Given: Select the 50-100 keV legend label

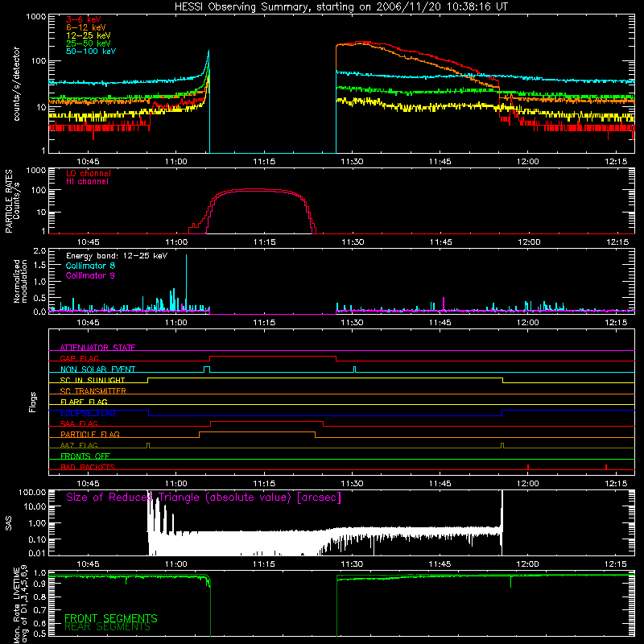Looking at the screenshot, I should click(91, 52).
